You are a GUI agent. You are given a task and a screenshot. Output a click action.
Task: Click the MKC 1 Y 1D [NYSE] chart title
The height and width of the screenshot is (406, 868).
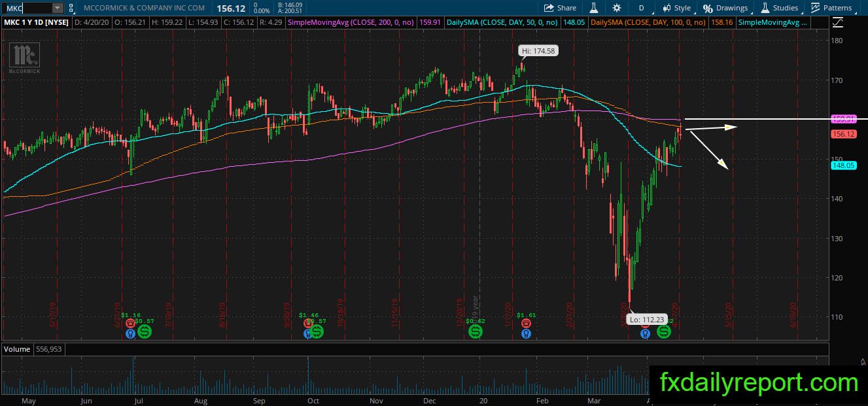[37, 22]
